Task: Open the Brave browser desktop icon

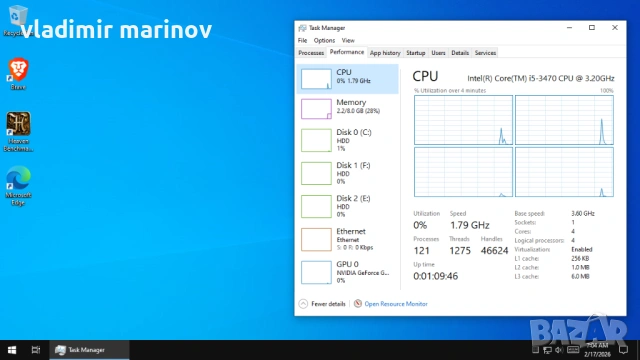Action: [x=18, y=73]
